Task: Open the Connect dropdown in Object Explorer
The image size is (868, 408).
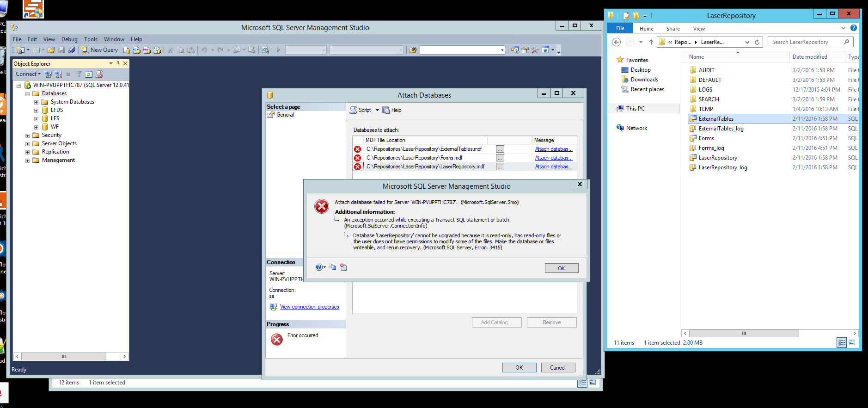Action: 28,74
